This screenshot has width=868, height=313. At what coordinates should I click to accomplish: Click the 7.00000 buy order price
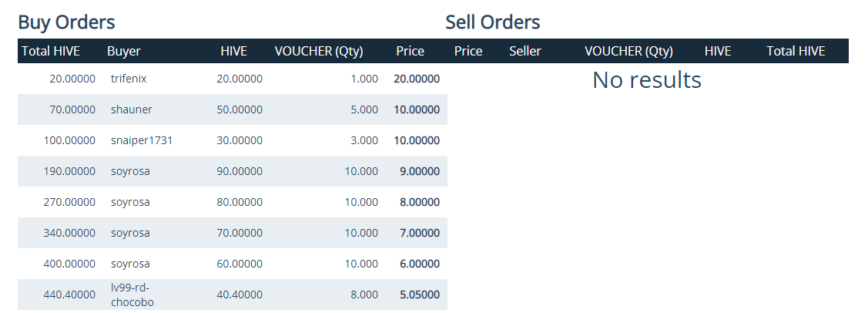pyautogui.click(x=420, y=234)
